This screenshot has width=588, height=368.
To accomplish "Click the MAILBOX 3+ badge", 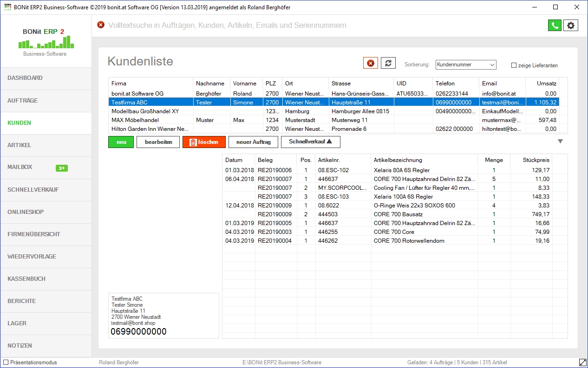I will pyautogui.click(x=62, y=168).
